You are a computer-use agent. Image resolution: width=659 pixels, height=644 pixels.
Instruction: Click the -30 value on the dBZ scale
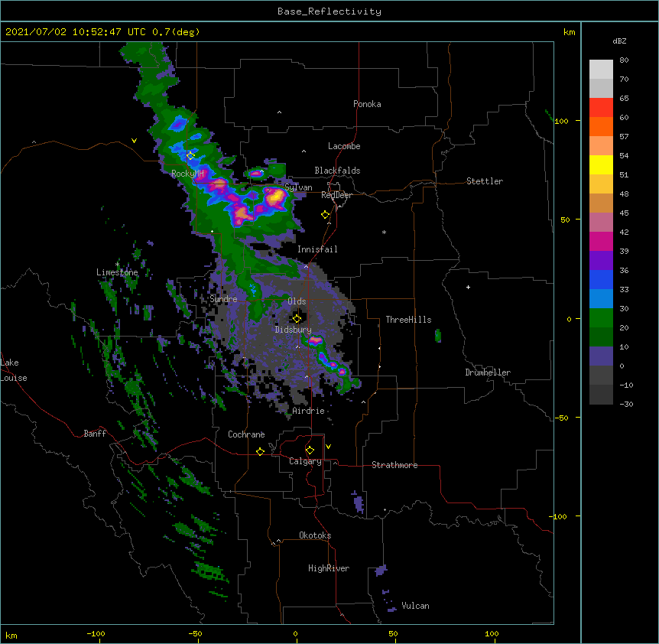[626, 404]
